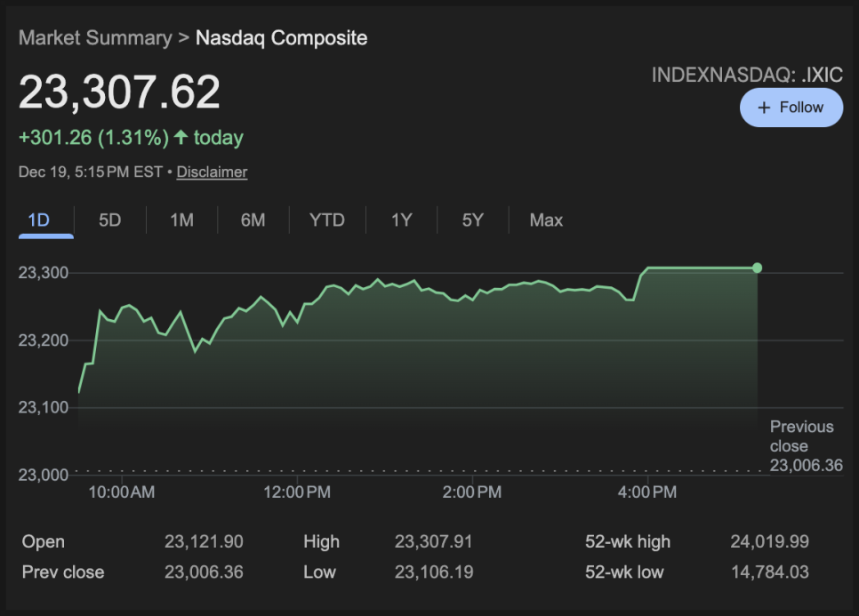The image size is (859, 616).
Task: Switch to the 1M range tab
Action: click(181, 220)
